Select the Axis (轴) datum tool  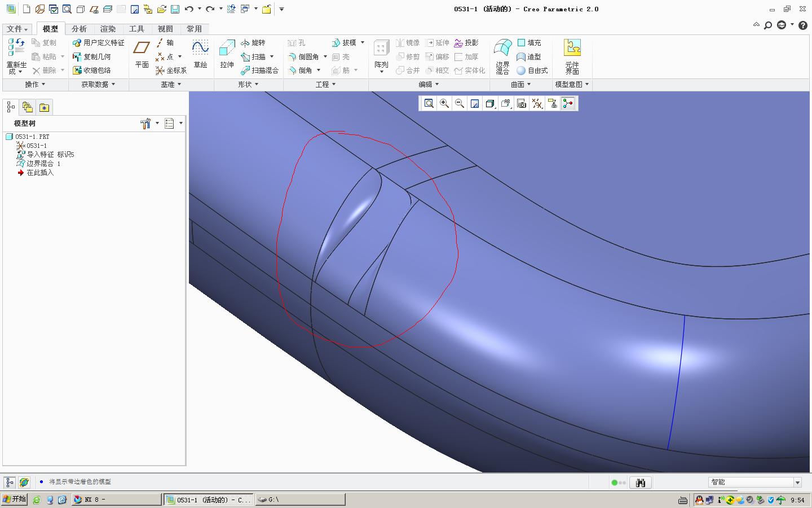pyautogui.click(x=165, y=43)
